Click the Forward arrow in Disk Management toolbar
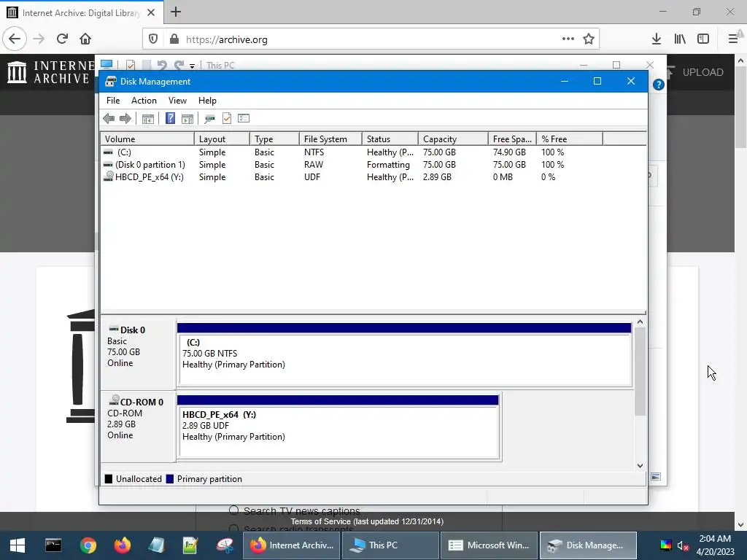 (125, 119)
